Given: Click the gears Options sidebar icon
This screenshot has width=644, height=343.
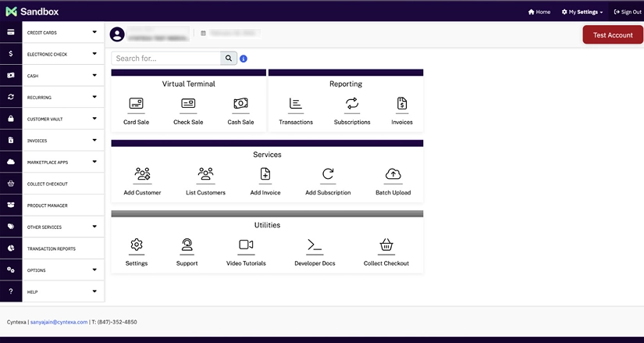Looking at the screenshot, I should point(11,270).
